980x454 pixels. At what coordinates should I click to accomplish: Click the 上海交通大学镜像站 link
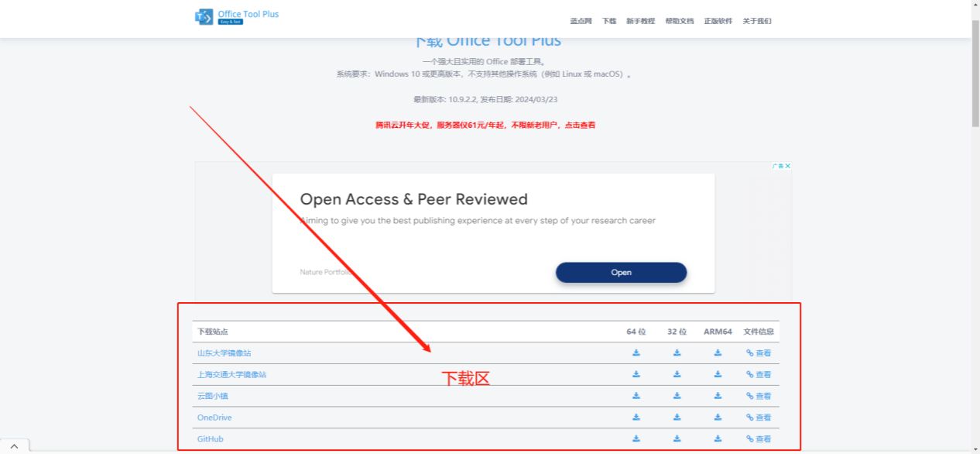[x=231, y=374]
